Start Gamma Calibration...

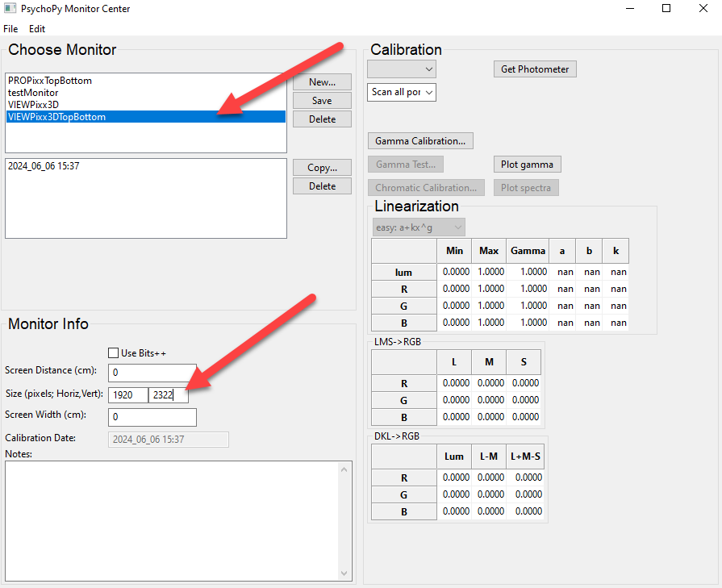point(420,140)
